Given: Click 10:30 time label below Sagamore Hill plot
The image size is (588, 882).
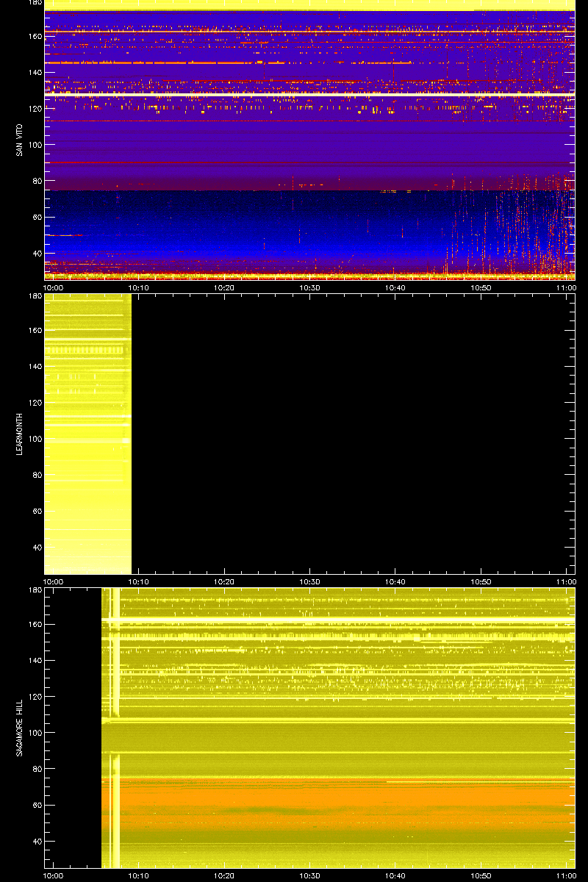Looking at the screenshot, I should (x=310, y=876).
